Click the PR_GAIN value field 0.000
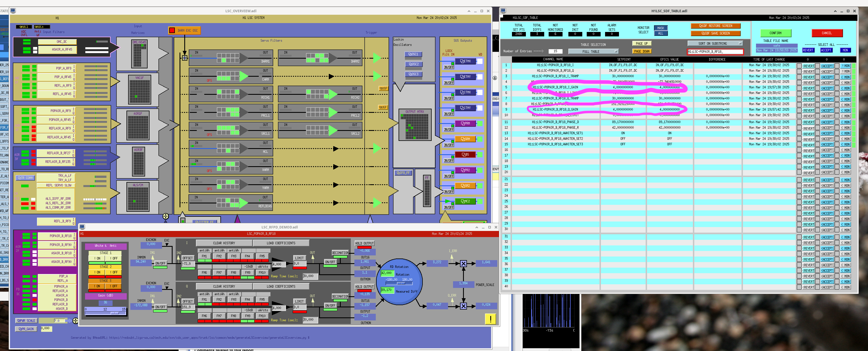868x351 pixels. (46, 329)
